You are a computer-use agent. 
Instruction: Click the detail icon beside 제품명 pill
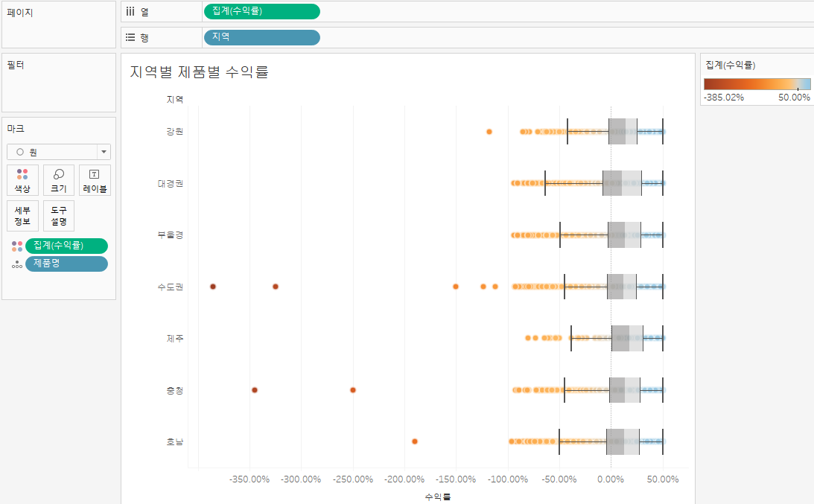tap(17, 264)
